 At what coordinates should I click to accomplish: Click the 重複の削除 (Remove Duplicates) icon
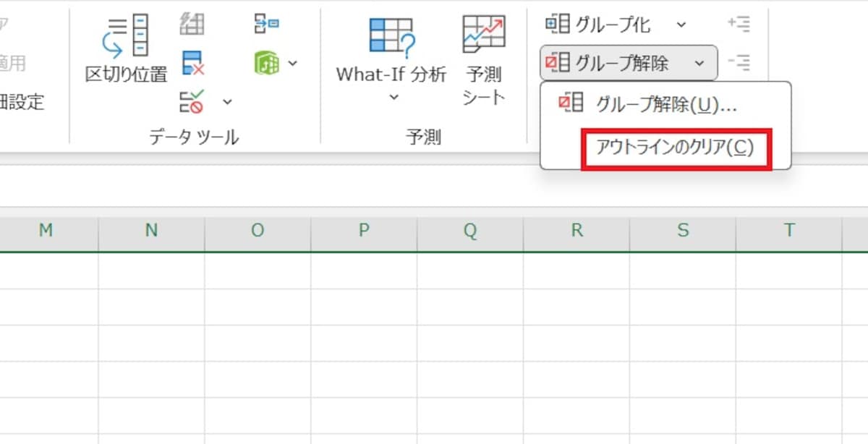192,64
